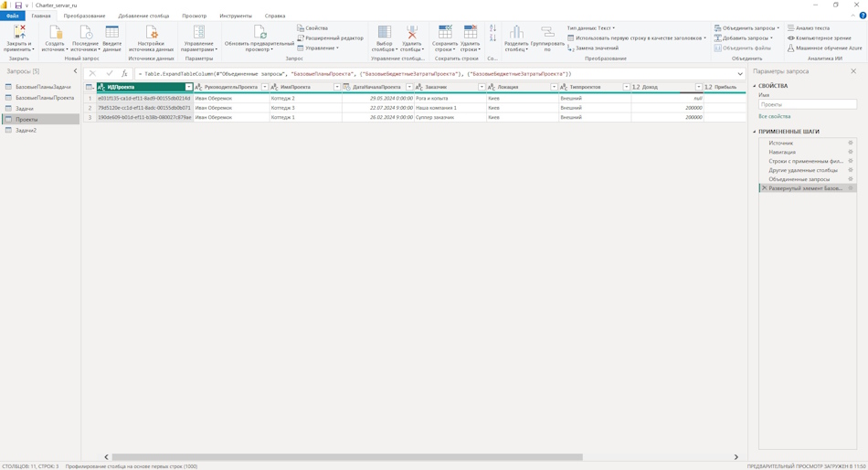Image resolution: width=868 pixels, height=470 pixels.
Task: Click the Сохранить строки icon
Action: tap(445, 32)
